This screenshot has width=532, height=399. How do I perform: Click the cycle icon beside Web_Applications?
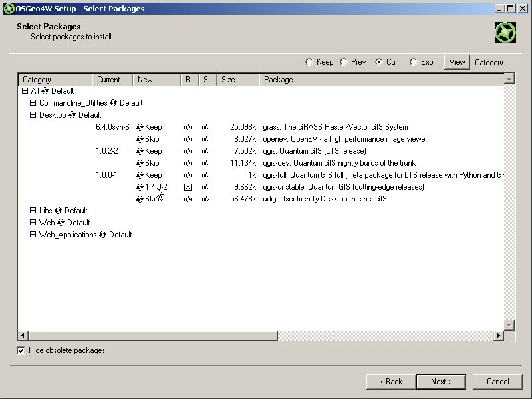(102, 235)
